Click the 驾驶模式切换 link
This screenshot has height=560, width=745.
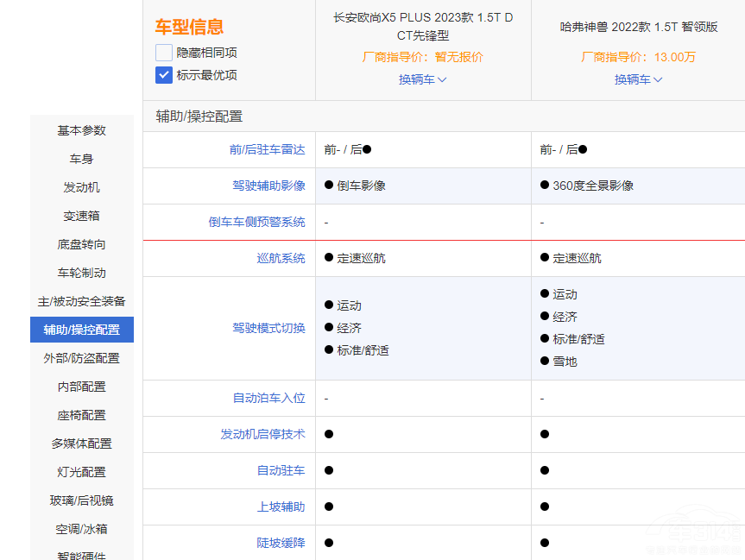(x=268, y=328)
